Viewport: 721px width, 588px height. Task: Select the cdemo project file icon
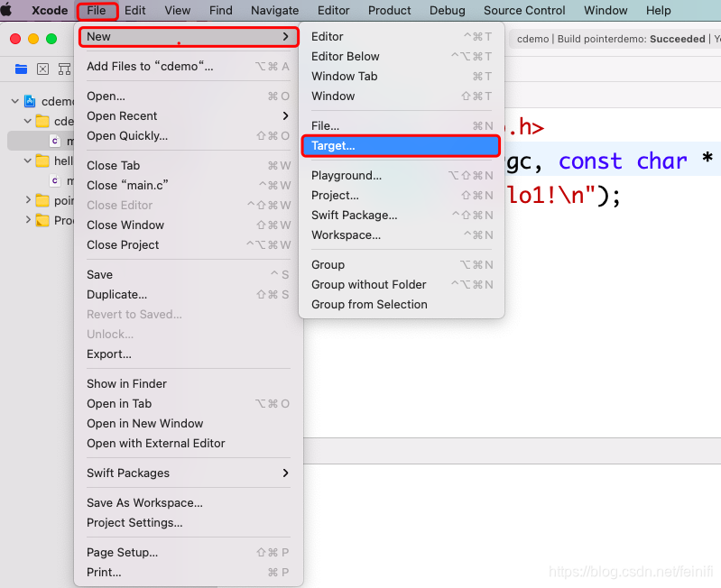point(30,101)
